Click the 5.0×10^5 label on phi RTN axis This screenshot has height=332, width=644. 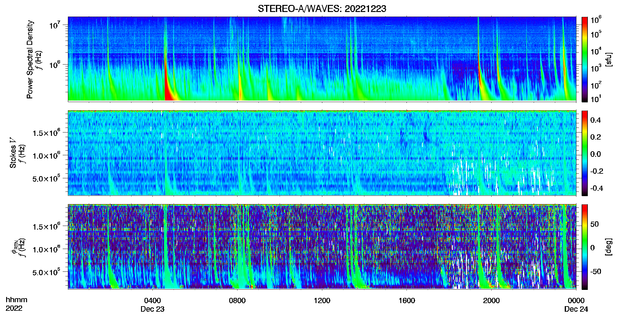(46, 272)
